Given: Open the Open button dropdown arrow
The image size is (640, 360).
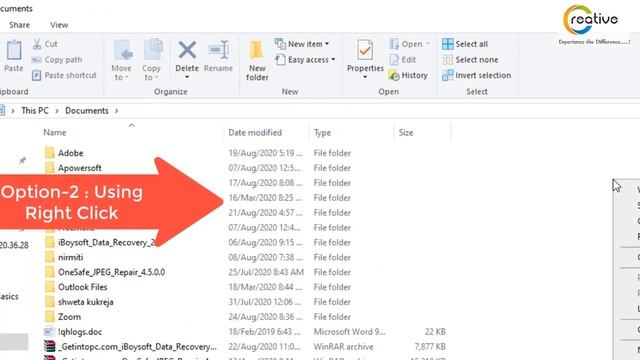Looking at the screenshot, I should (427, 44).
